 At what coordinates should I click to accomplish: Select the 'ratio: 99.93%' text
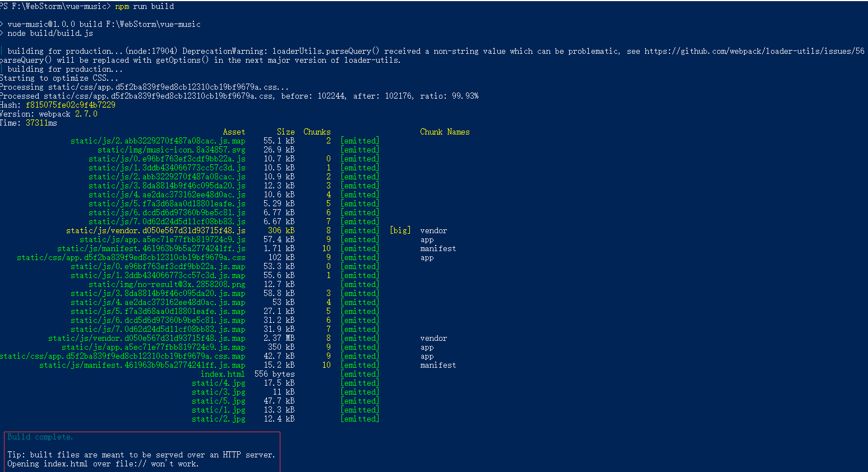[450, 96]
